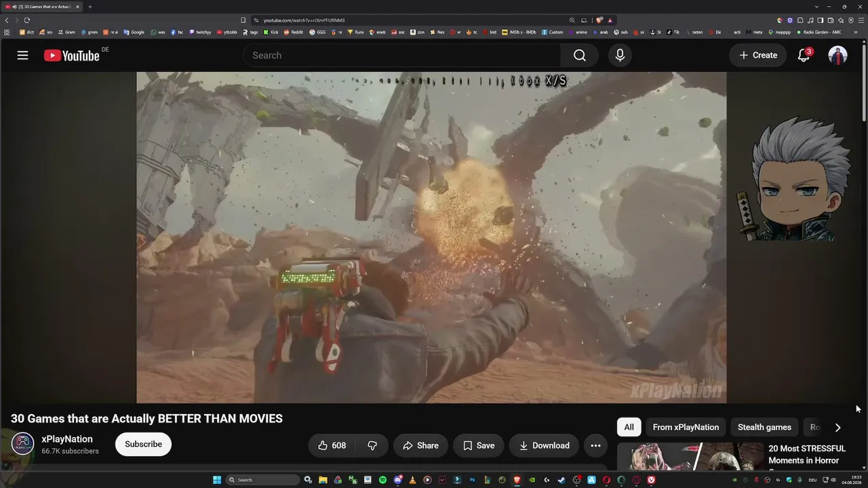Viewport: 868px width, 488px height.
Task: Switch the DEU keyboard language indicator
Action: pos(812,480)
